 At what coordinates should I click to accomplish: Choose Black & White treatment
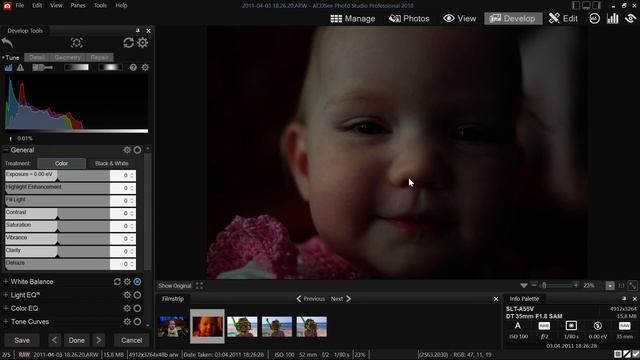tap(111, 163)
